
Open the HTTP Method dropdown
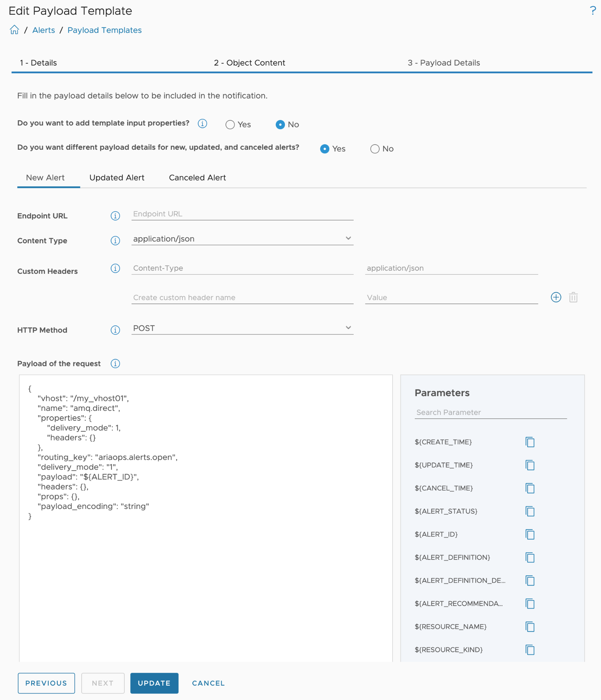(x=242, y=328)
